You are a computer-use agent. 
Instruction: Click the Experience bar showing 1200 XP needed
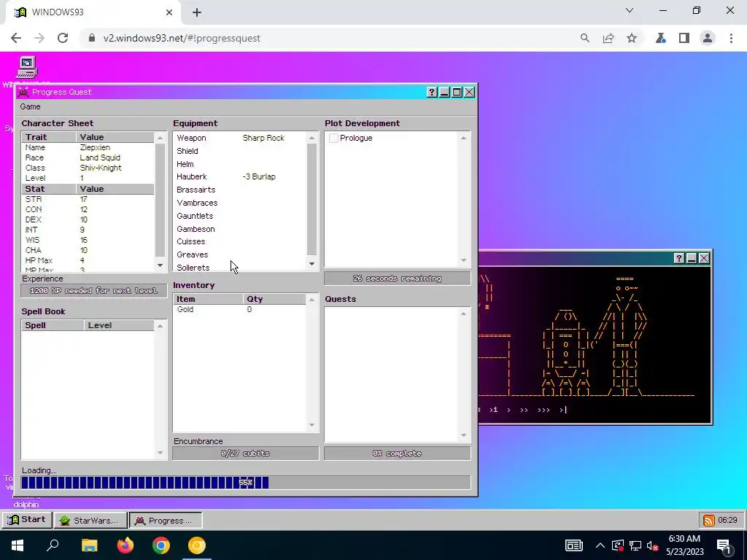[x=94, y=290]
